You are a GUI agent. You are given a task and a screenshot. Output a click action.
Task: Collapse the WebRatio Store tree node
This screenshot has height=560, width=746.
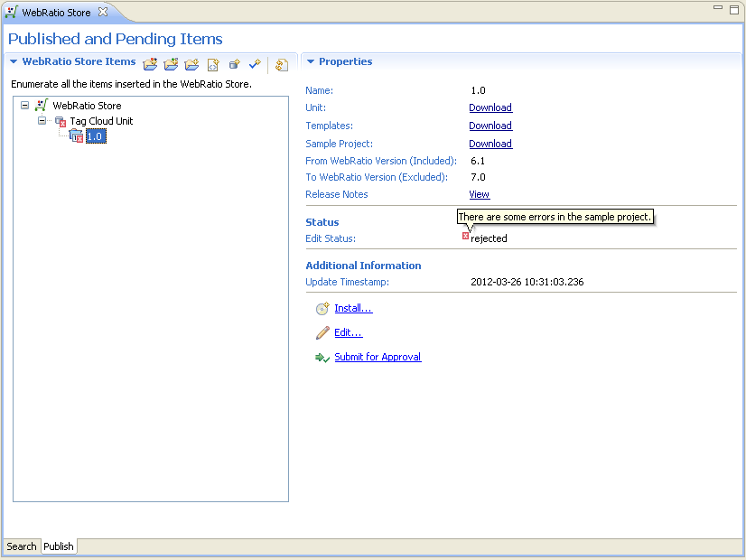(24, 105)
